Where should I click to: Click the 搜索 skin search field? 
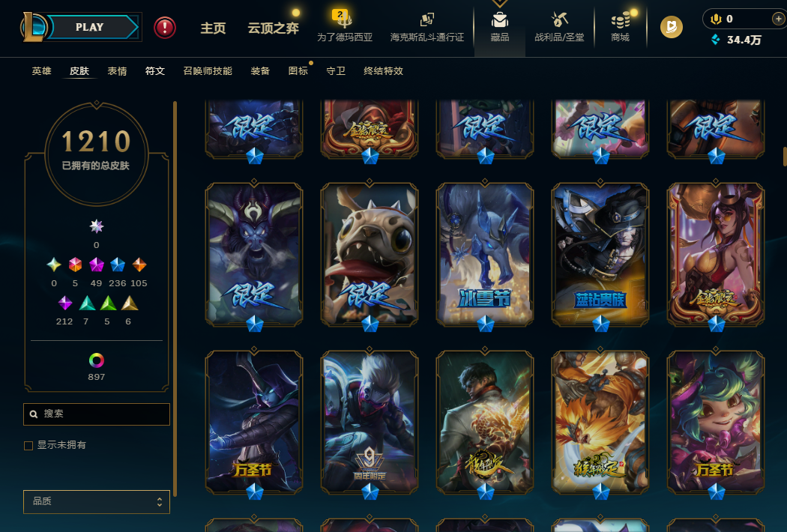(x=97, y=414)
